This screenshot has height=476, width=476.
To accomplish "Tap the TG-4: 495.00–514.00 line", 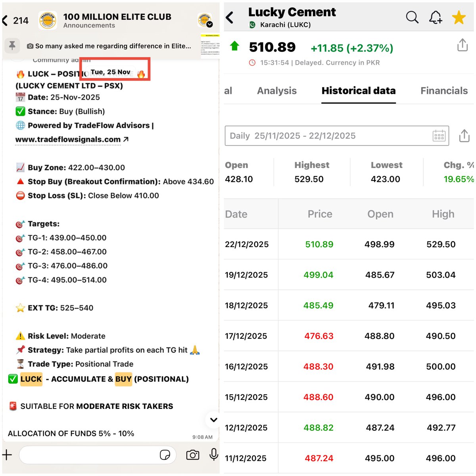I will coord(61,280).
